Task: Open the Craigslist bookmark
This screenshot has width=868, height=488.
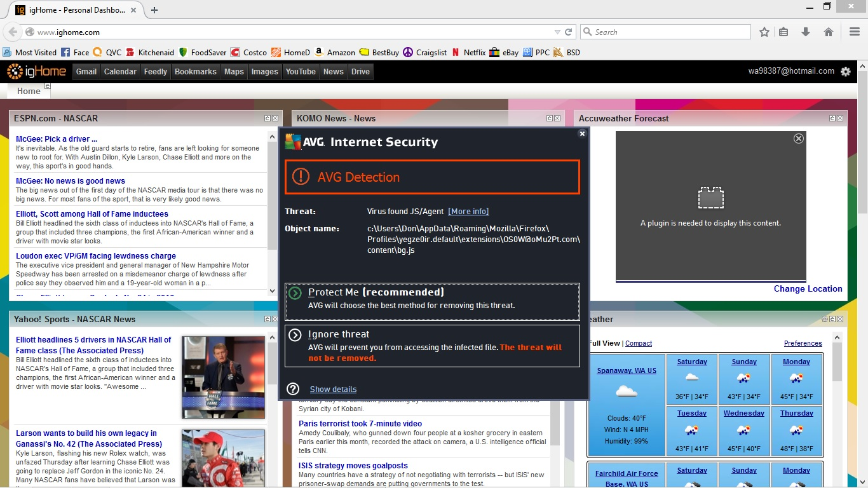Action: click(425, 53)
